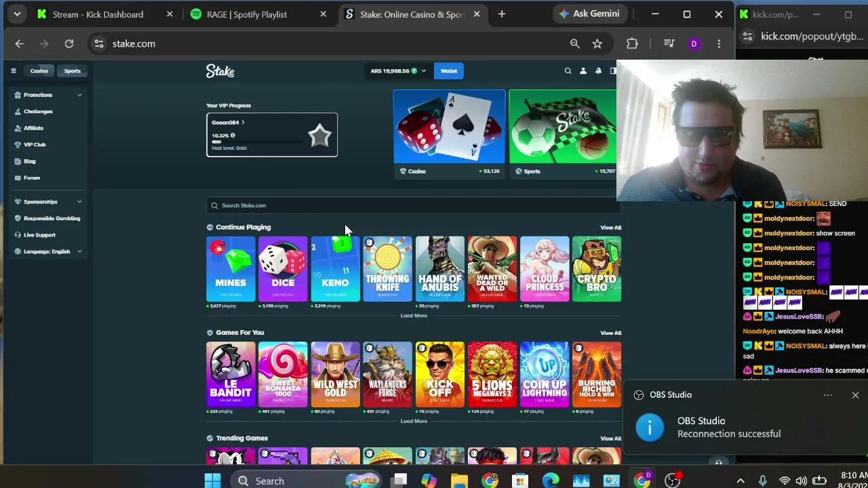Screen dimensions: 868x488
Task: Click Ask Gemini button
Action: (589, 14)
